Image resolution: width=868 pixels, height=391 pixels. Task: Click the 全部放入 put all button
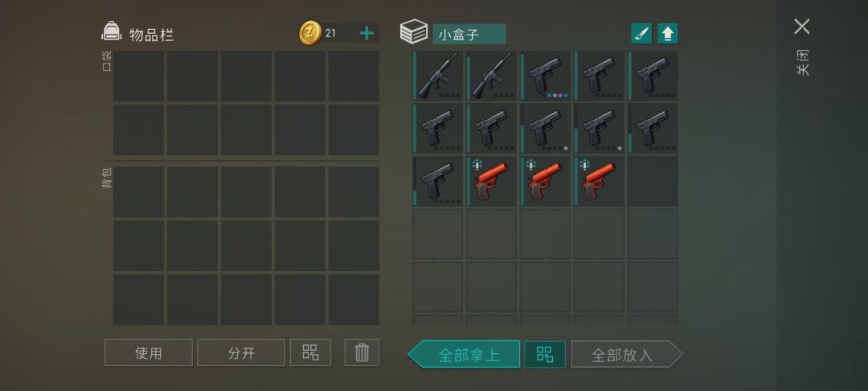coord(627,355)
